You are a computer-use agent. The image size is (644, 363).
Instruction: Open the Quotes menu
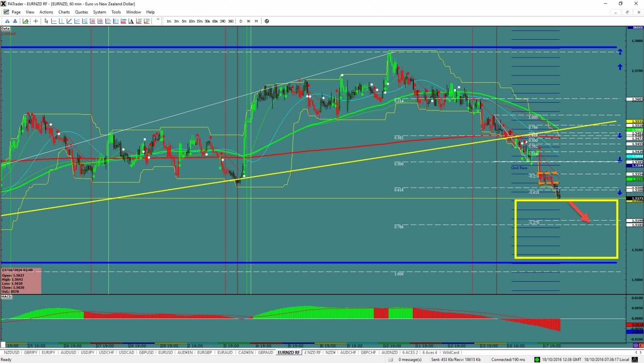(81, 12)
